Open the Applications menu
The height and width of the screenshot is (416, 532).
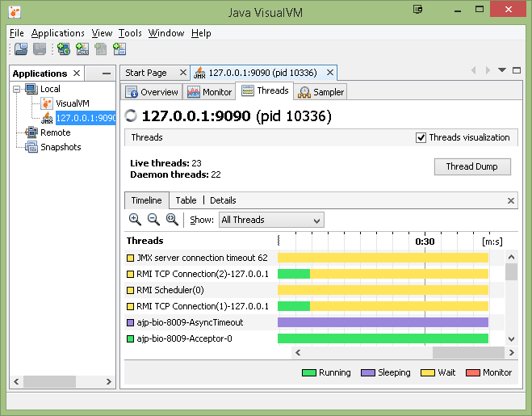(57, 33)
